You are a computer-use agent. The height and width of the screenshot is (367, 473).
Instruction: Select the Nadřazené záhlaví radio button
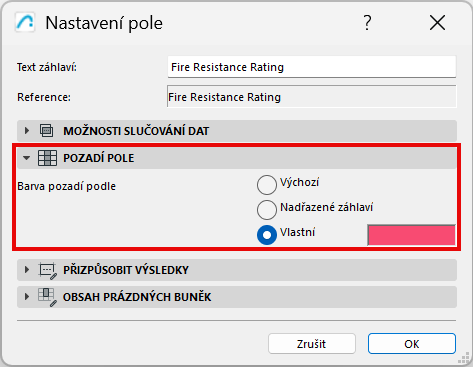point(267,210)
